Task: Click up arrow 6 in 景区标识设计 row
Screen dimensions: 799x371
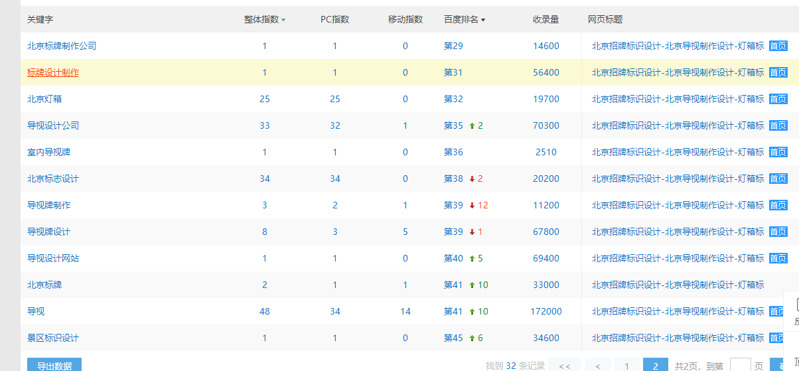Action: tap(476, 337)
